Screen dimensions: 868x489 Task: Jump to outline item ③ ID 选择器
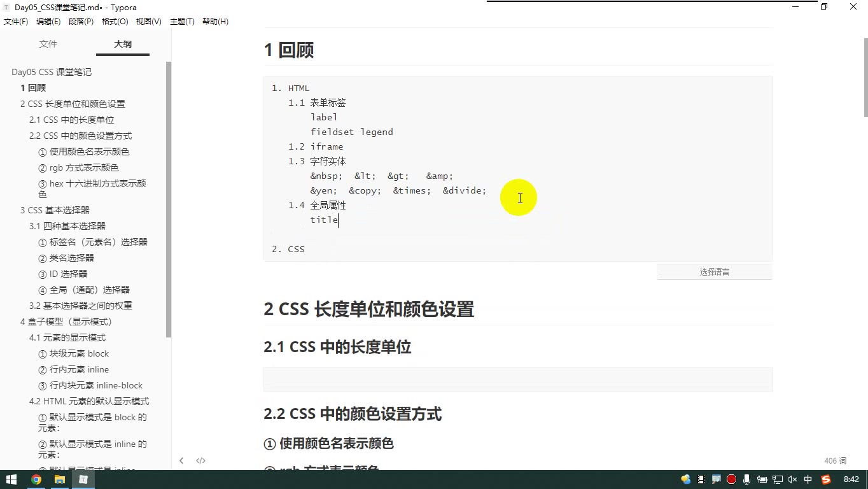(x=63, y=274)
